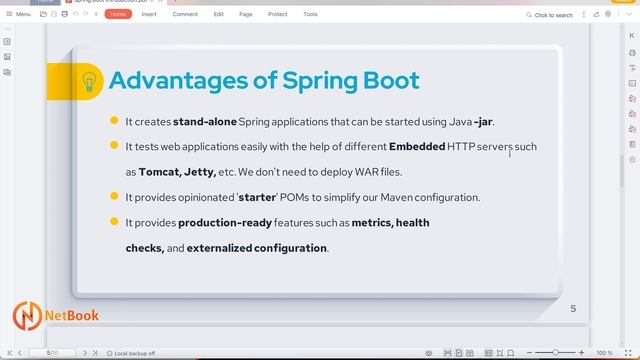Enter full screen mode icon

tap(628, 353)
